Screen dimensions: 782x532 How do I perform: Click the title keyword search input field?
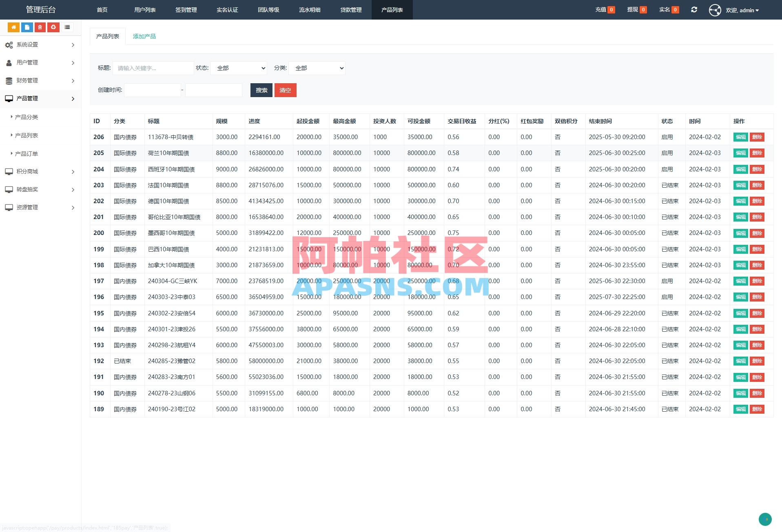[153, 68]
